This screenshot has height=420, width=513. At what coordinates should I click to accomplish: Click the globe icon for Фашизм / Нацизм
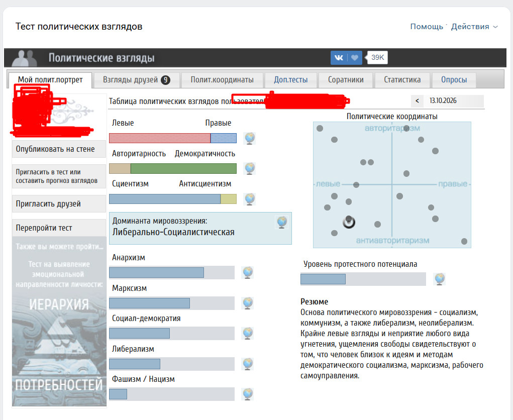point(248,394)
